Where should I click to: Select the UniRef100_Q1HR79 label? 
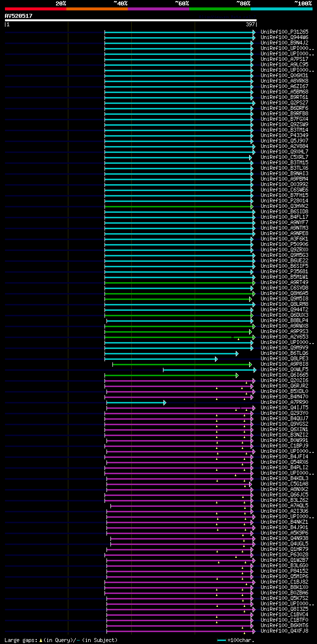(284, 549)
